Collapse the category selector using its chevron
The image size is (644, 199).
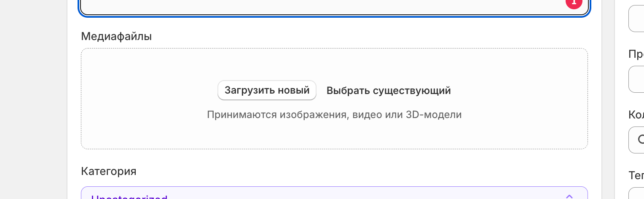(x=569, y=196)
